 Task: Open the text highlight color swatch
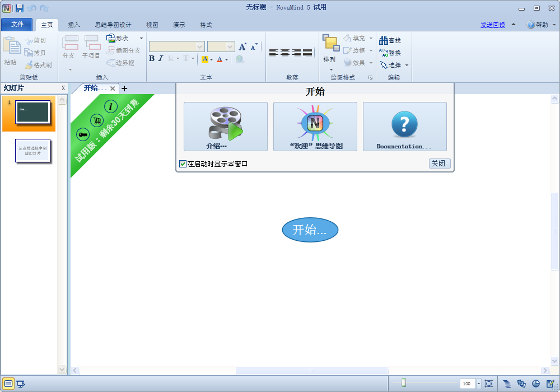205,59
